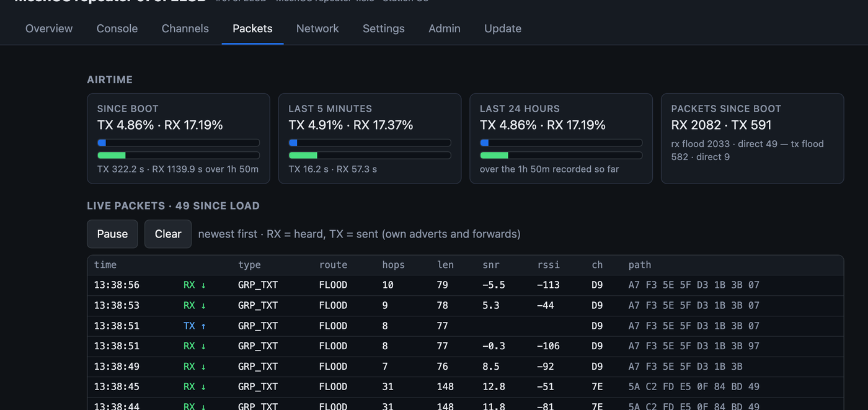Click len value 78
Viewport: 868px width, 410px height.
pos(443,305)
